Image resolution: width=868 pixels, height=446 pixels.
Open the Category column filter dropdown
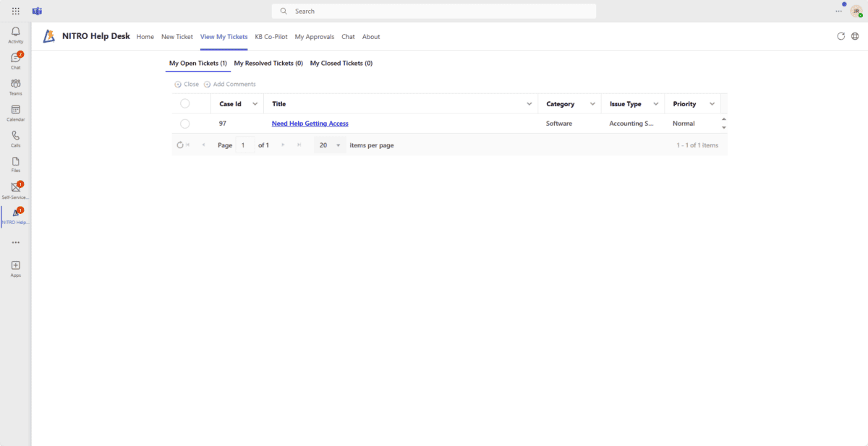pyautogui.click(x=593, y=103)
